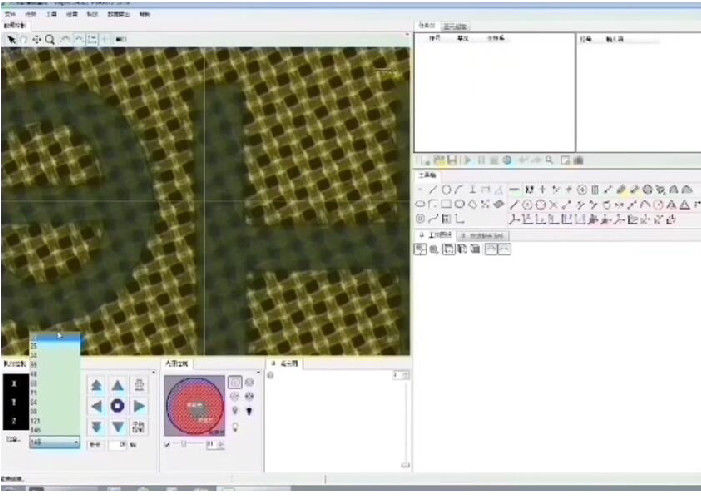
Task: Click the save icon in measurement toolbar
Action: coord(453,159)
